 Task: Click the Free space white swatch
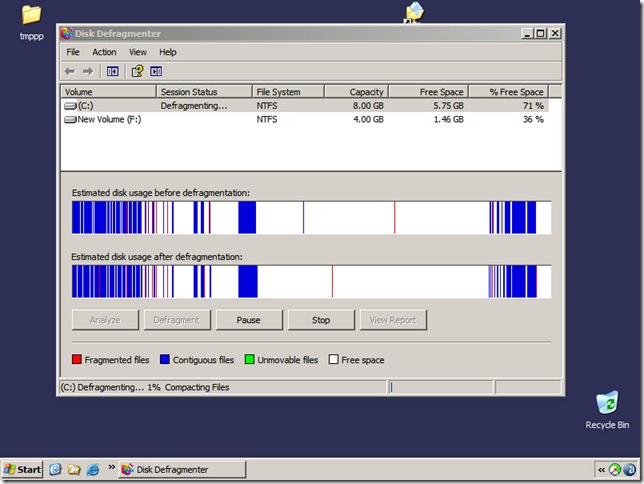point(334,360)
